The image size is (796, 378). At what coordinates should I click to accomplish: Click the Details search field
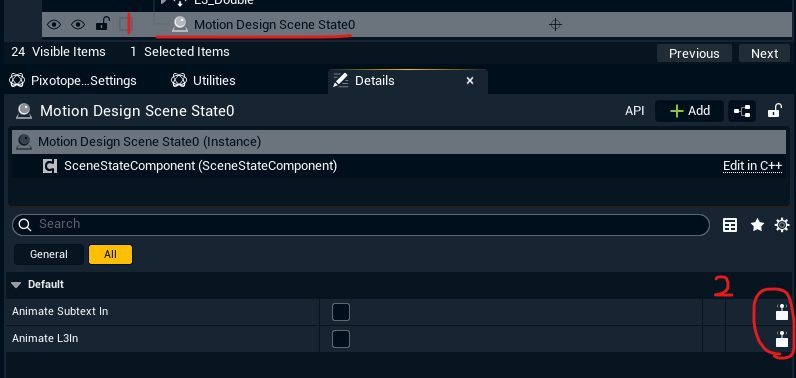(360, 225)
